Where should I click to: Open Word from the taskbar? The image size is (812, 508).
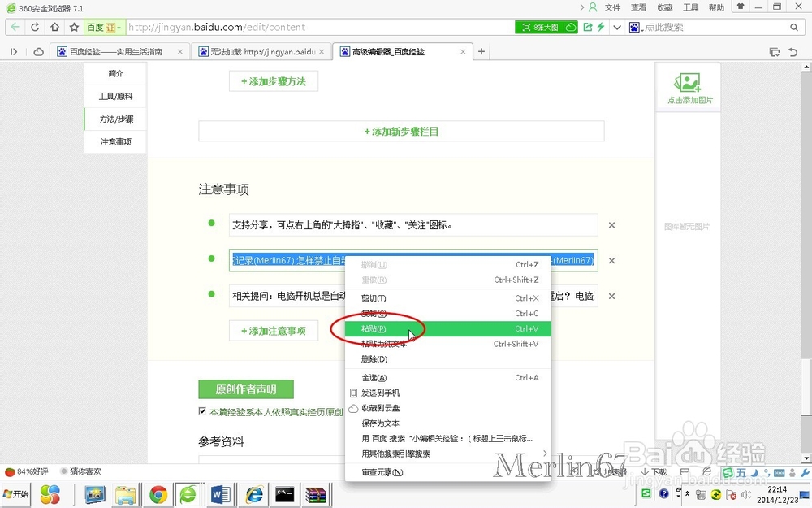tap(221, 494)
